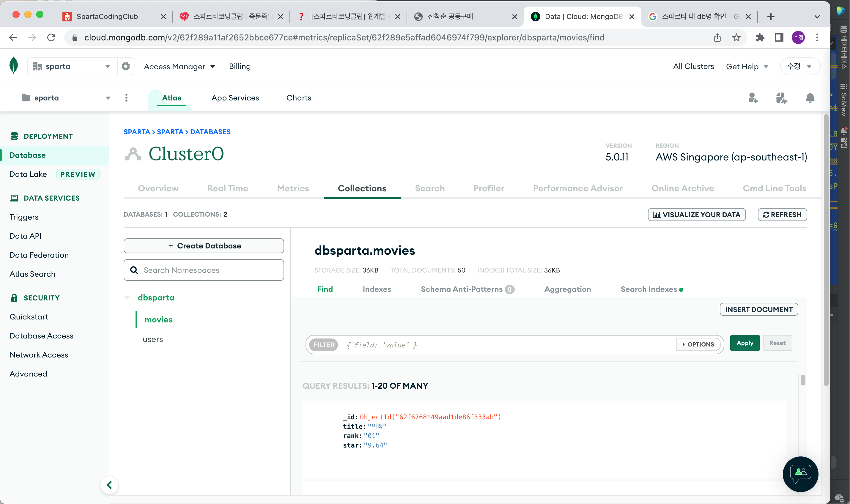Open the project activity feed icon
The image size is (850, 504).
pyautogui.click(x=781, y=98)
